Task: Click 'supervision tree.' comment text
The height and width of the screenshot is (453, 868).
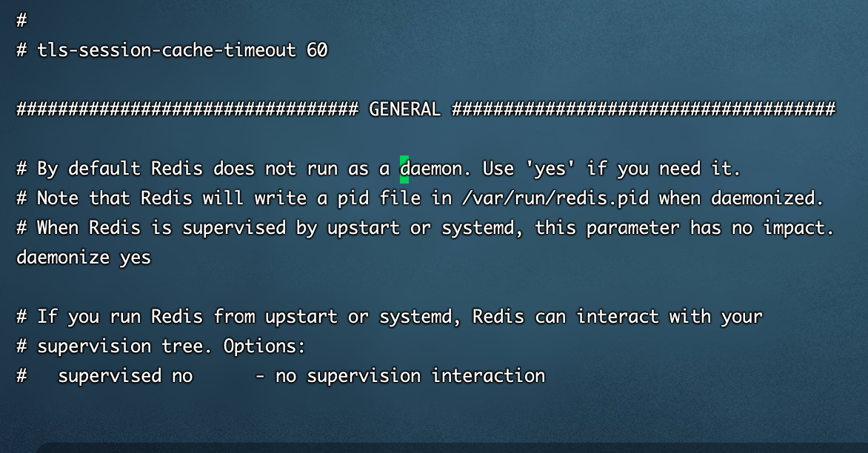Action: coord(124,347)
